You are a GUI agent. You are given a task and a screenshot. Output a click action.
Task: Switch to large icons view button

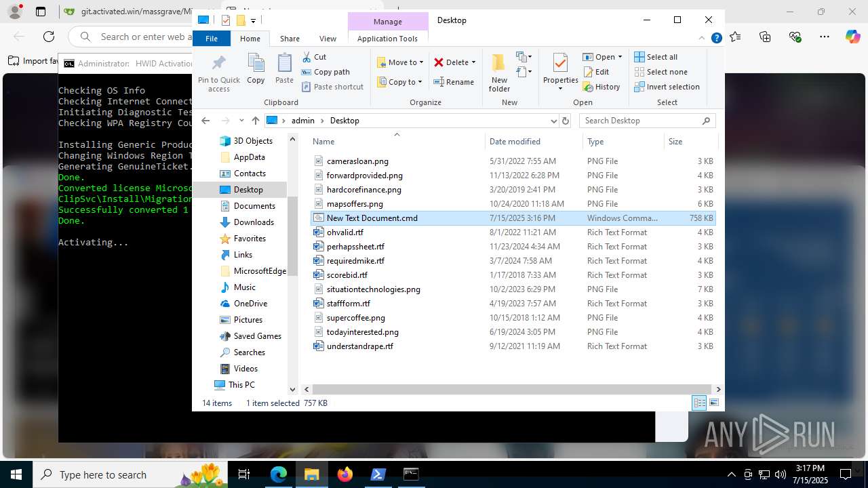click(714, 403)
